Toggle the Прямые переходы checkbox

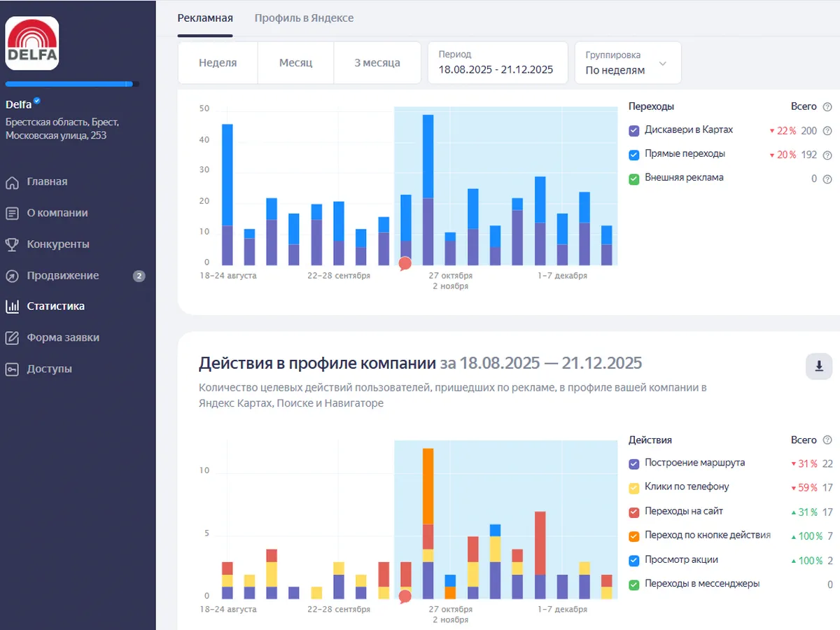coord(634,155)
